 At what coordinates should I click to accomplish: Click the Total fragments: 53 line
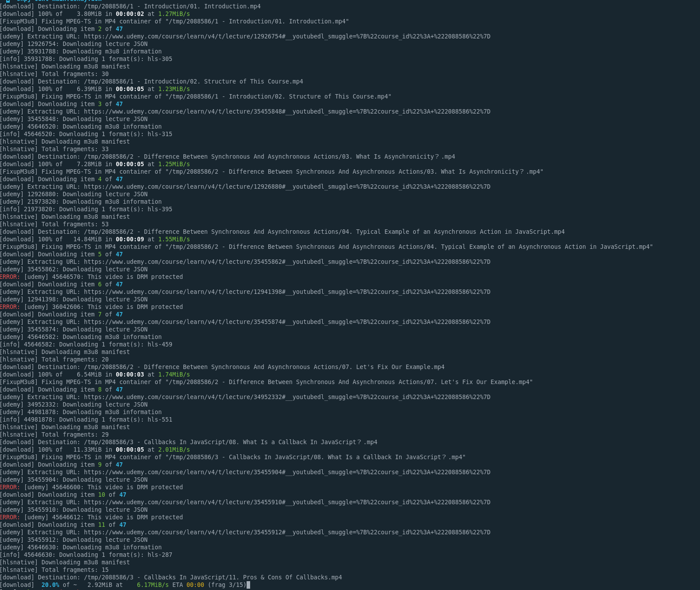[54, 224]
